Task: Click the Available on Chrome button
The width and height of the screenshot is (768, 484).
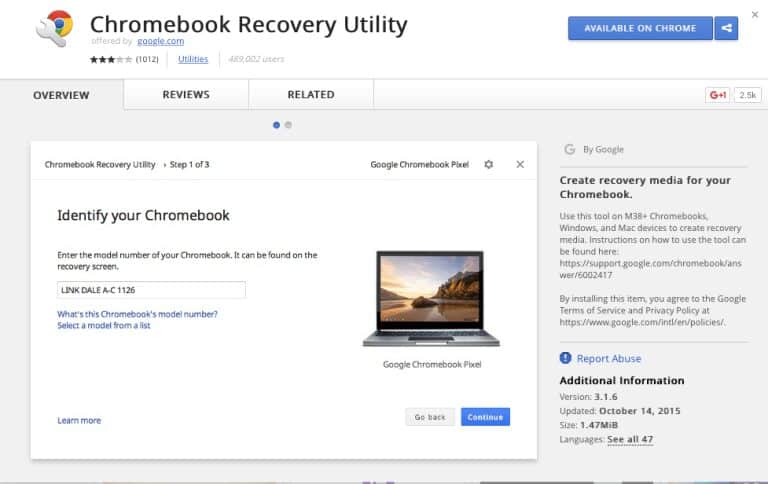Action: tap(640, 28)
